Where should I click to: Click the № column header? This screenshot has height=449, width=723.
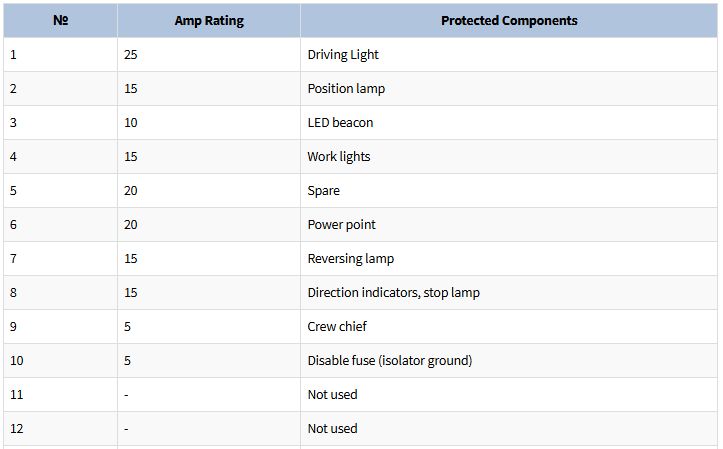tap(60, 20)
